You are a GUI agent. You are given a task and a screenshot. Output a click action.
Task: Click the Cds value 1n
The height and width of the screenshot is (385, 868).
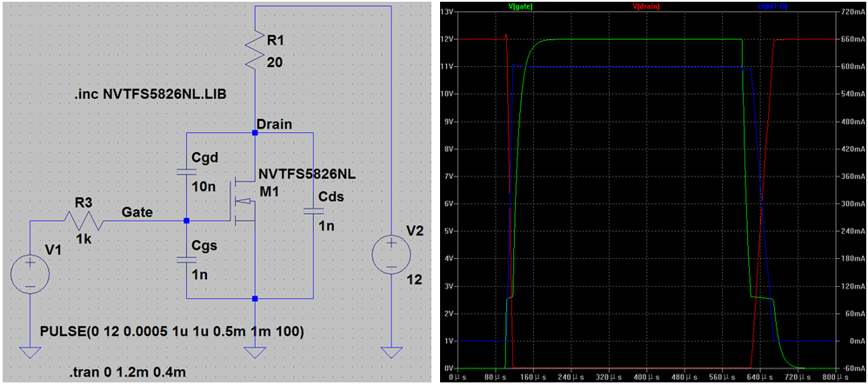(327, 226)
